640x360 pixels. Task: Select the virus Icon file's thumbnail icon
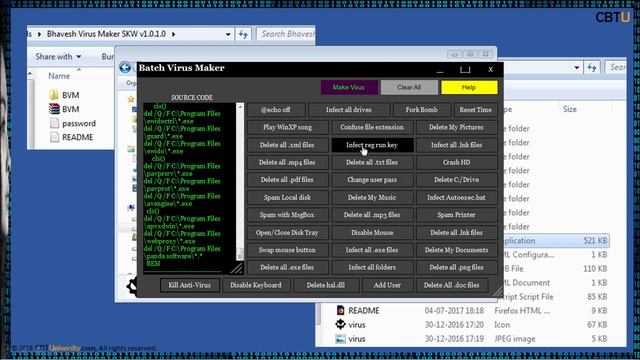(340, 324)
